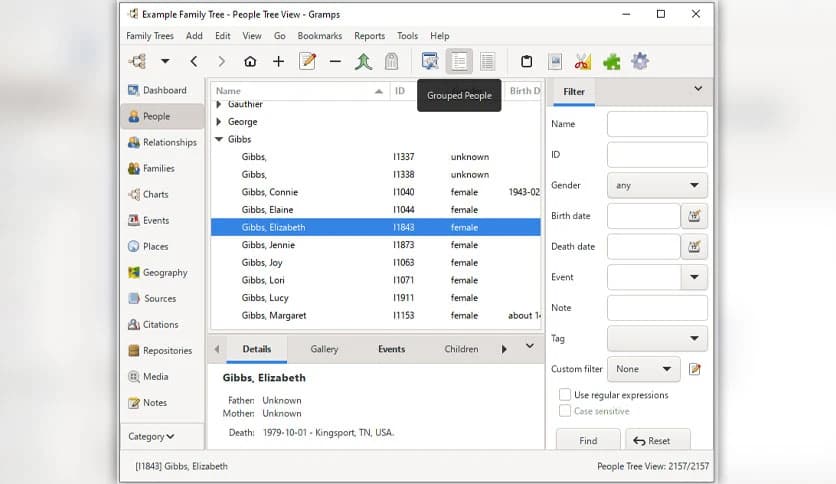Add a new person with plus icon
The width and height of the screenshot is (836, 484).
point(278,62)
